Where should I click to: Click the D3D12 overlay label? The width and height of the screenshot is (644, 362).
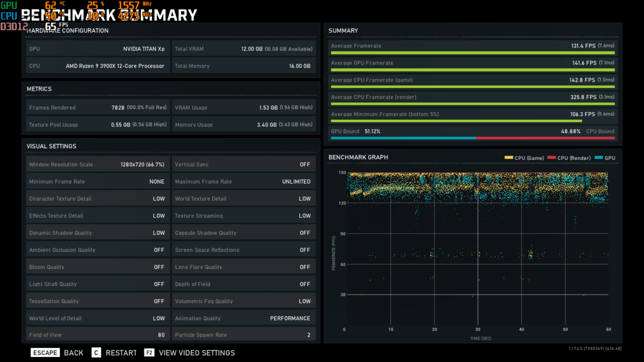tap(14, 26)
